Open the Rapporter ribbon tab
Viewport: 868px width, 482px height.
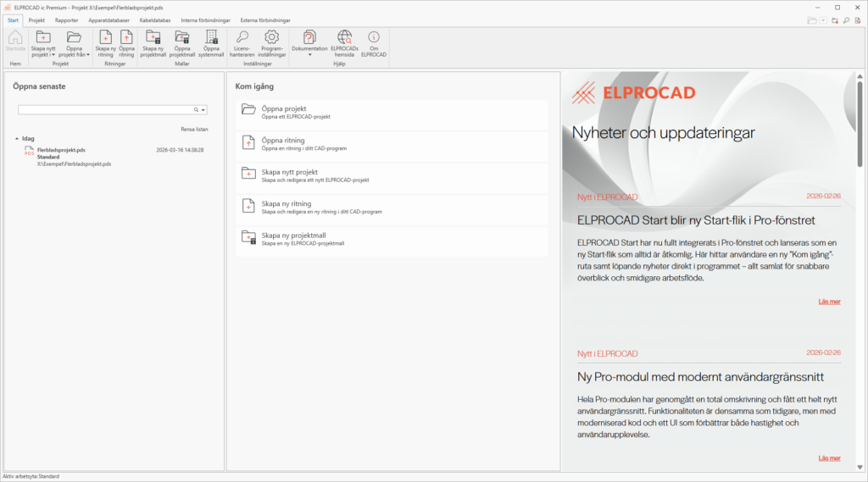tap(66, 20)
